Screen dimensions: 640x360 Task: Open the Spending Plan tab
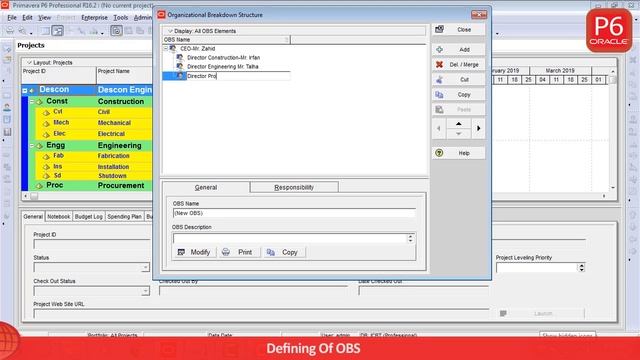[124, 216]
